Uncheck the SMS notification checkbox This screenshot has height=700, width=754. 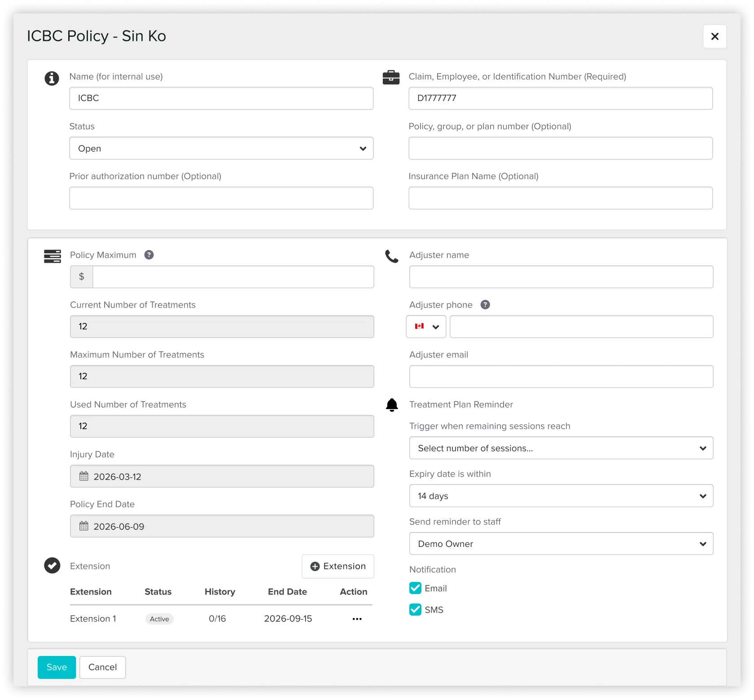[415, 610]
